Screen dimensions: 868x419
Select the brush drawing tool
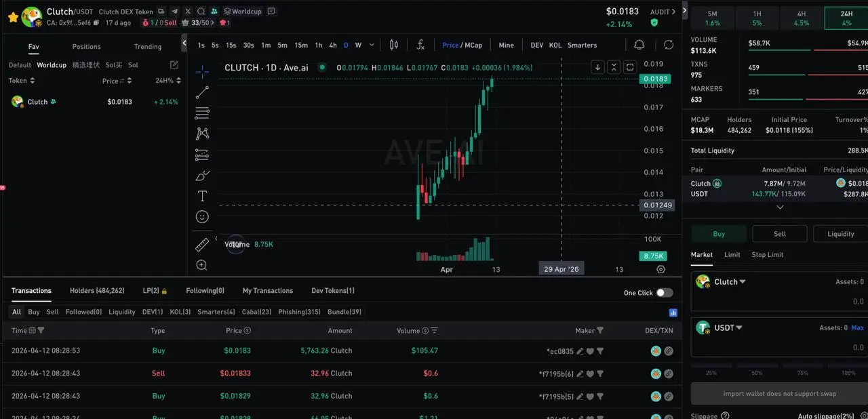[202, 176]
